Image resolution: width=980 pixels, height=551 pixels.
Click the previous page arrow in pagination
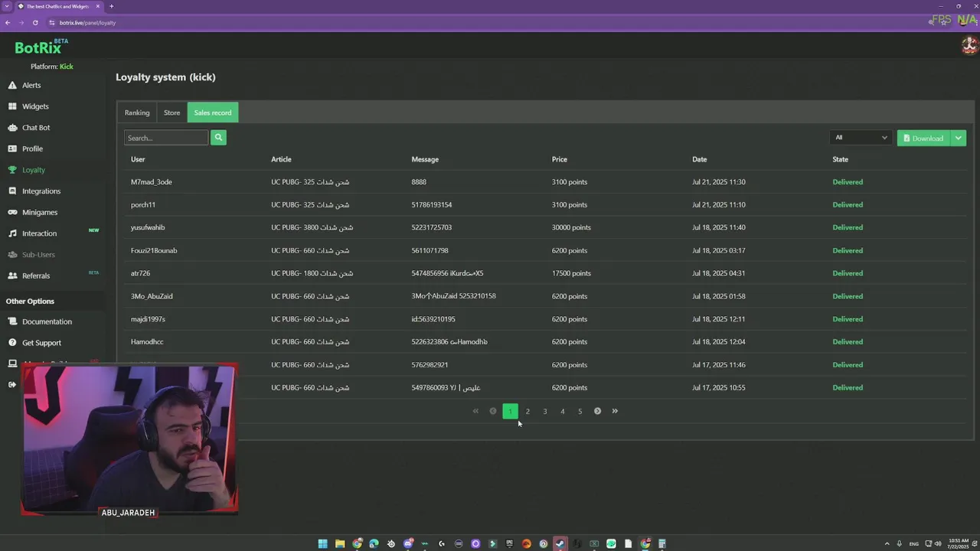[x=493, y=411]
